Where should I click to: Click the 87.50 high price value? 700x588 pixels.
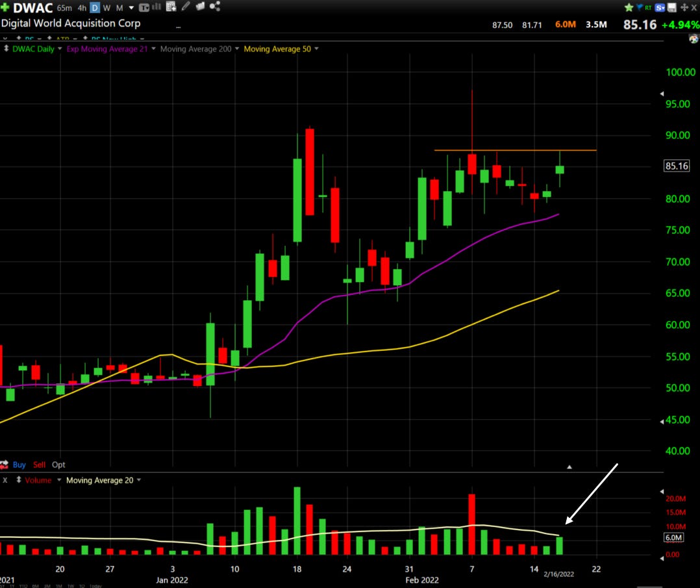502,25
